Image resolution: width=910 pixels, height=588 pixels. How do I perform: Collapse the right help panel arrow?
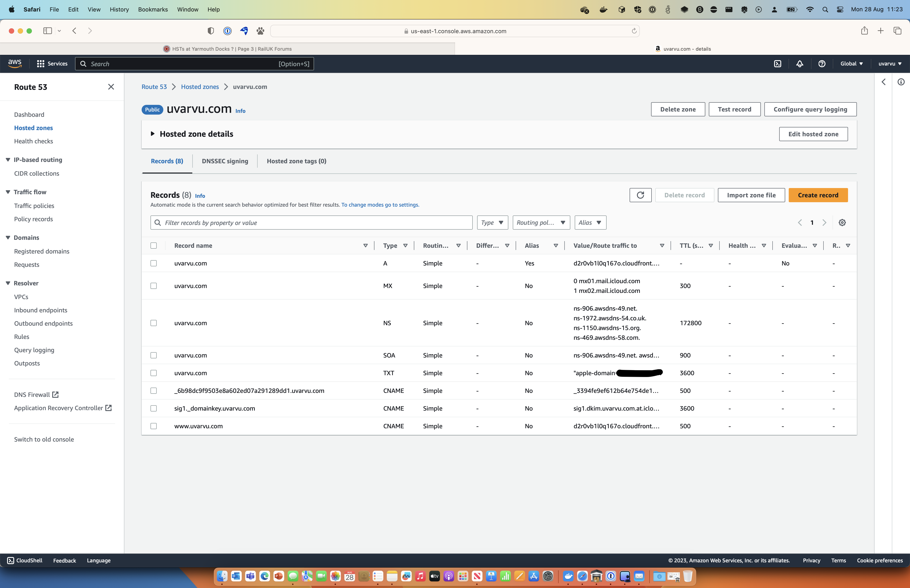pyautogui.click(x=884, y=82)
